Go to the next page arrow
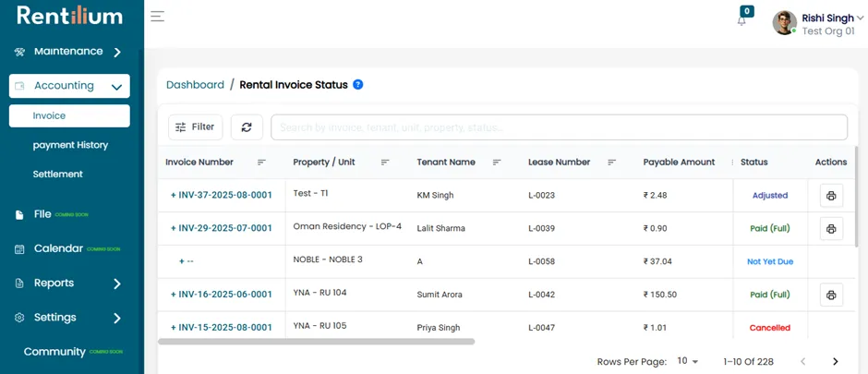The image size is (868, 374). [836, 361]
